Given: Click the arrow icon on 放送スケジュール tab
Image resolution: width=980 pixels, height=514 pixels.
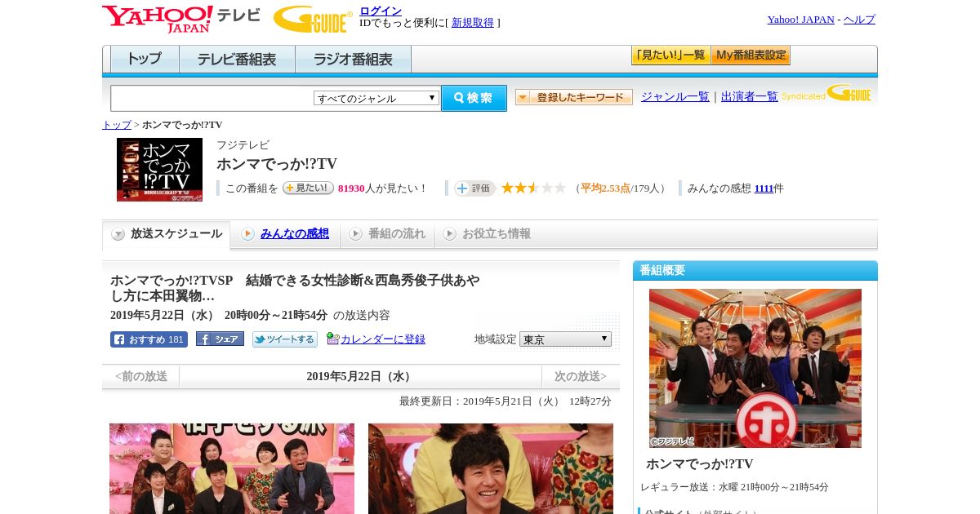Looking at the screenshot, I should [118, 234].
